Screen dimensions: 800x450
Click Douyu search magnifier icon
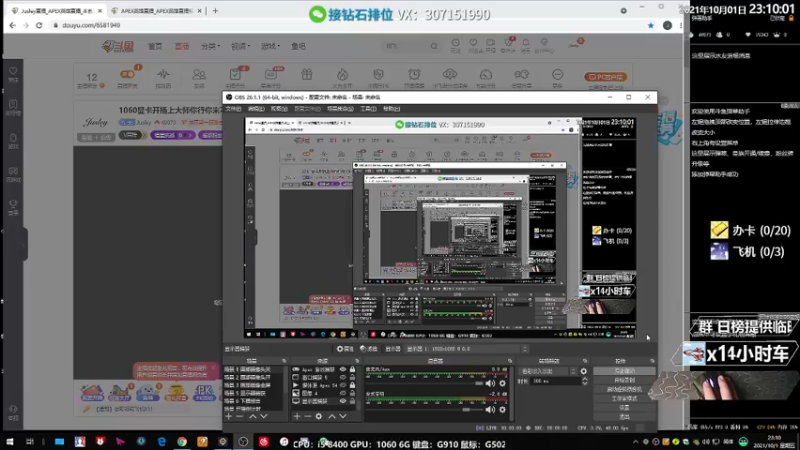(434, 46)
